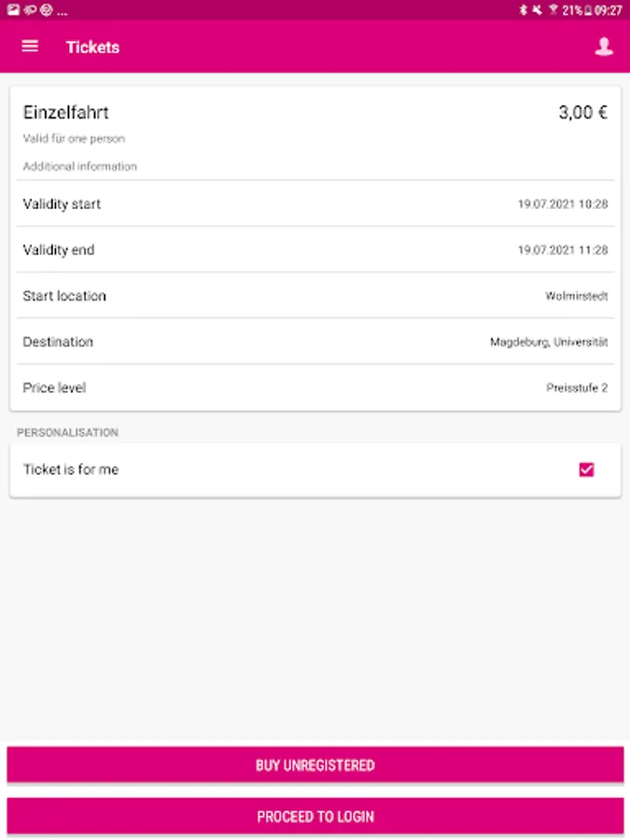Open the user profile icon

coord(604,47)
